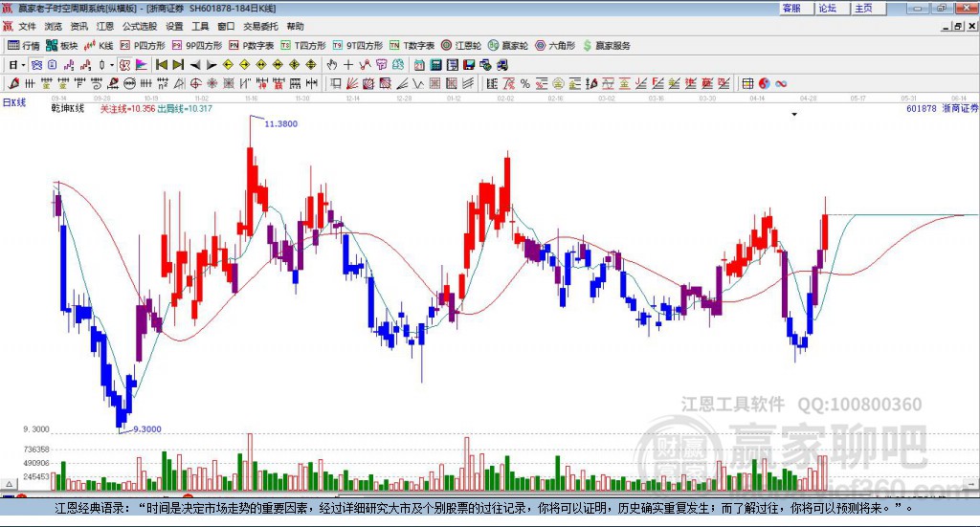980x527 pixels.
Task: Open the 设置 menu
Action: point(174,26)
